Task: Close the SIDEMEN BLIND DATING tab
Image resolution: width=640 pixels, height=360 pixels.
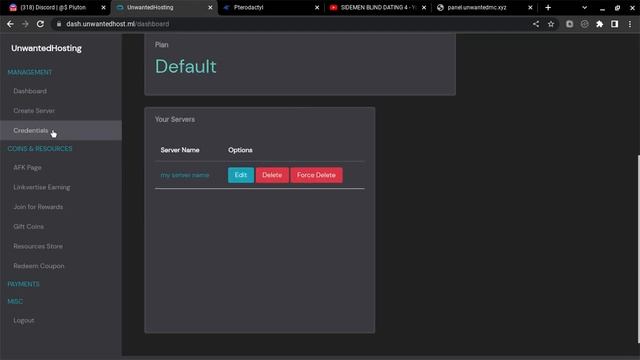Action: pyautogui.click(x=424, y=7)
